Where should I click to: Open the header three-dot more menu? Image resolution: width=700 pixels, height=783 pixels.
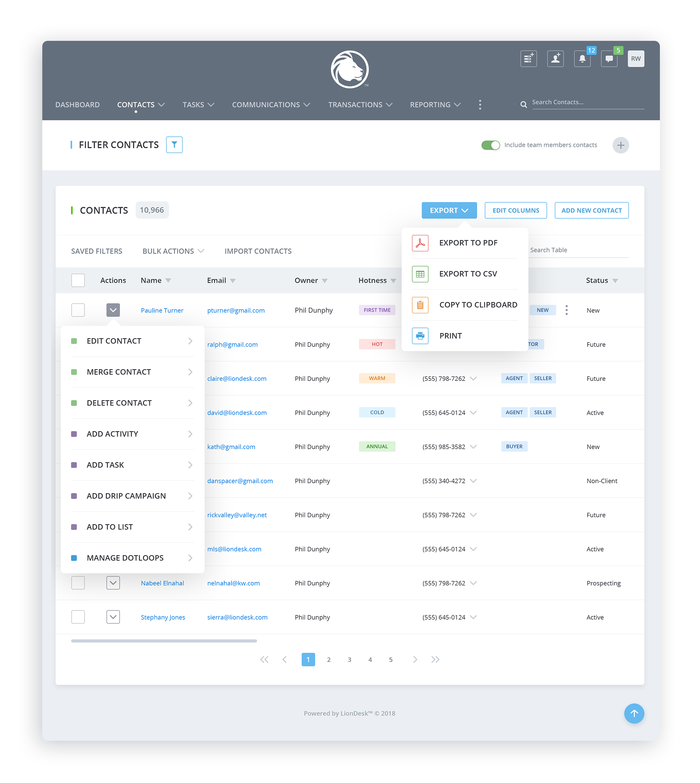click(480, 105)
